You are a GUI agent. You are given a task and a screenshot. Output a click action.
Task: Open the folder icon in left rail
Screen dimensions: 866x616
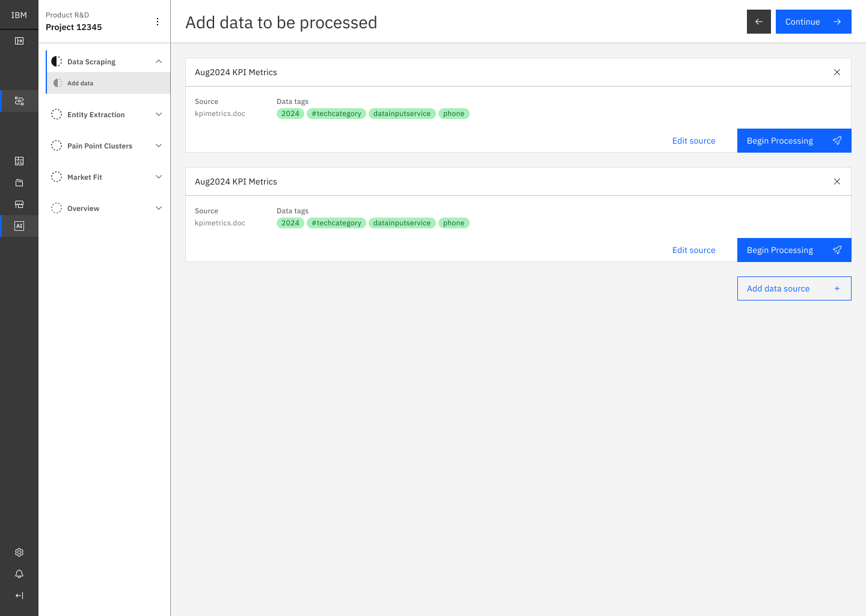click(x=19, y=183)
